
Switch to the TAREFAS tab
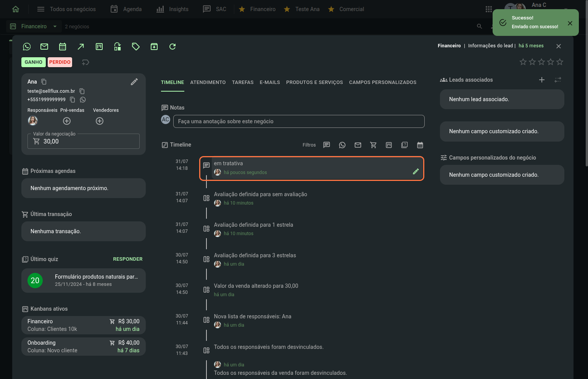point(243,82)
